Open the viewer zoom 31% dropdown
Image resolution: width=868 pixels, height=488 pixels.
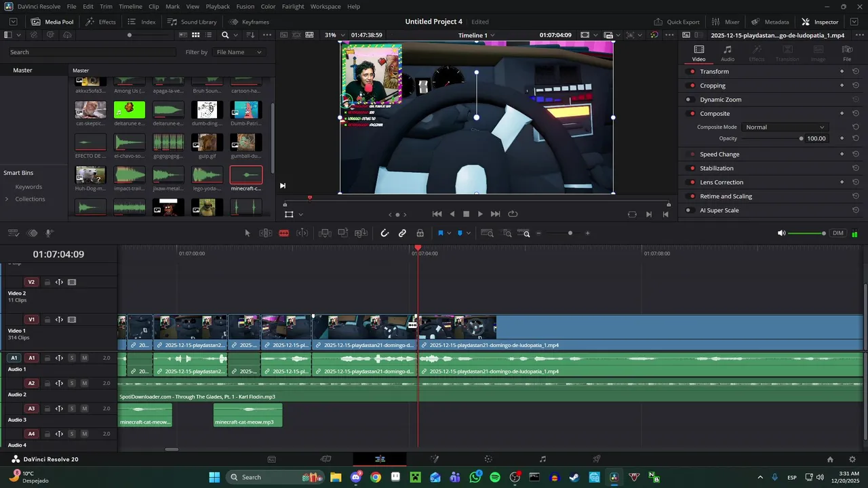[334, 35]
